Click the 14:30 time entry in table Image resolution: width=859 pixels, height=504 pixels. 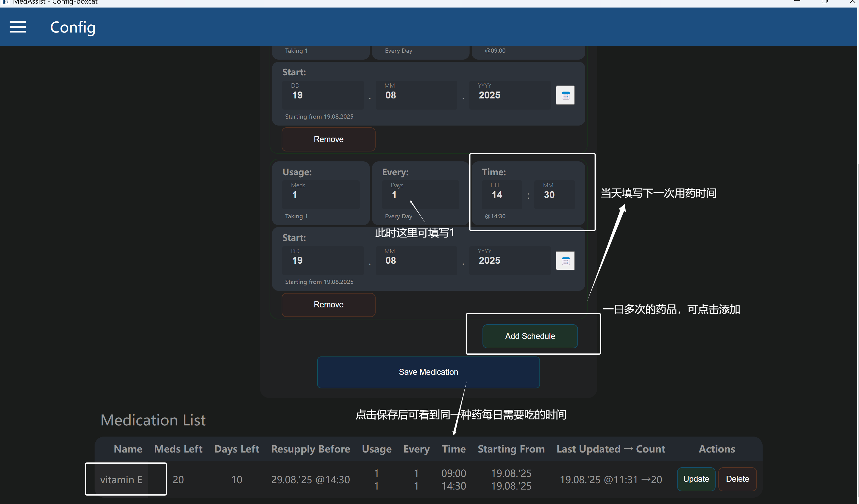(x=454, y=486)
